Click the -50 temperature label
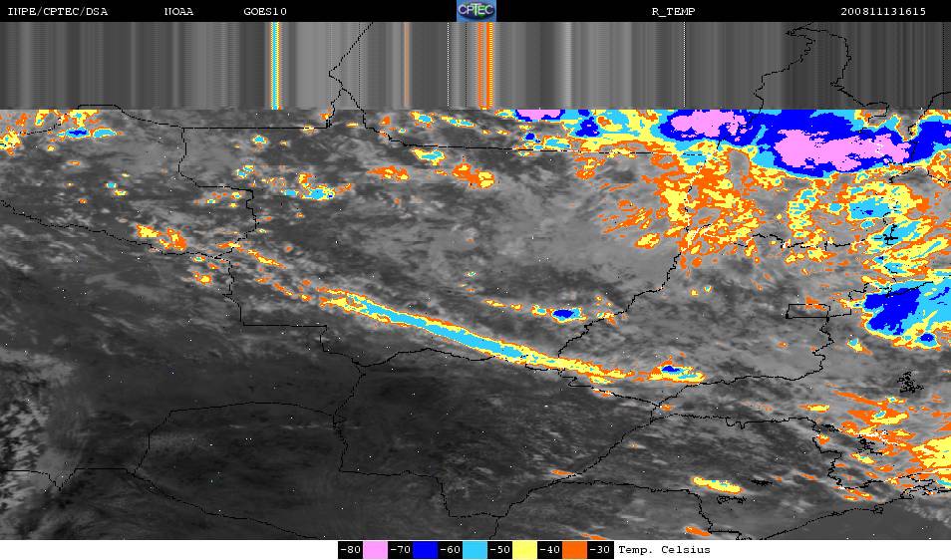 (x=499, y=550)
